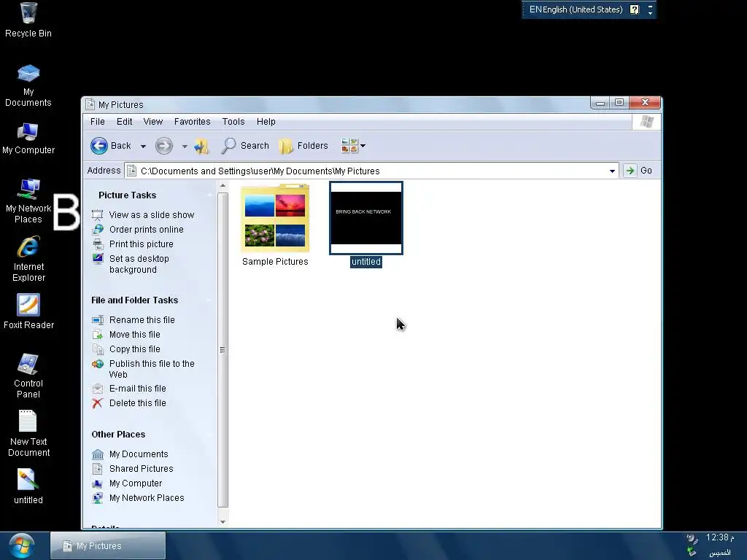
Task: Click the language bar help icon
Action: point(635,9)
